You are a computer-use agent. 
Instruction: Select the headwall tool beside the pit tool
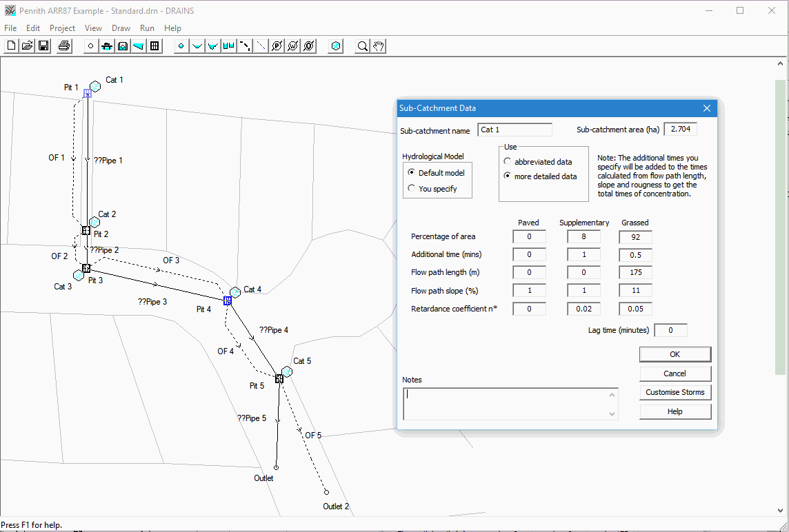click(x=107, y=46)
